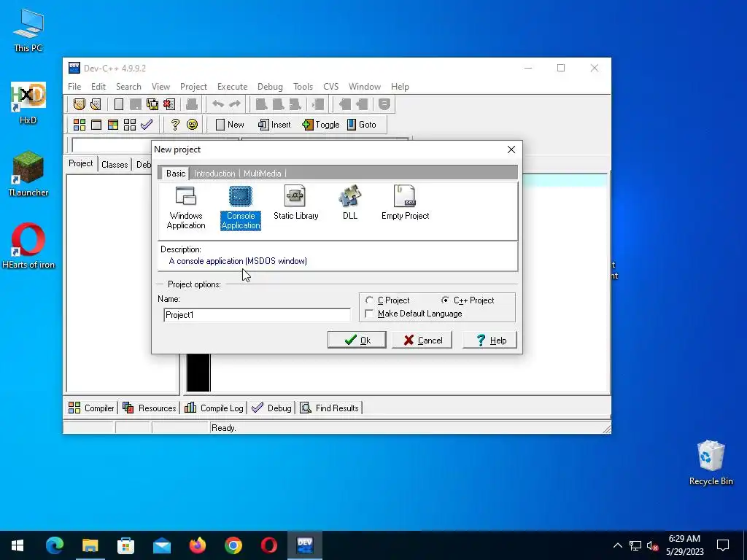Open the Window menu

[x=365, y=87]
